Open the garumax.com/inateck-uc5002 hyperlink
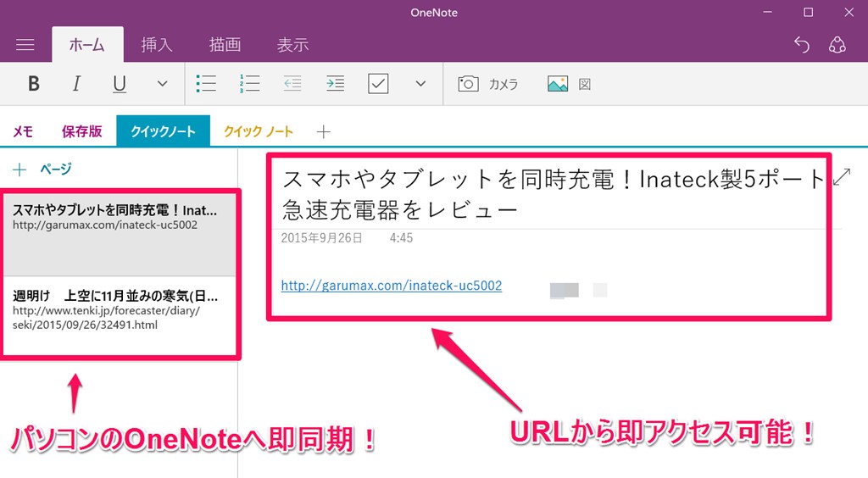 391,286
